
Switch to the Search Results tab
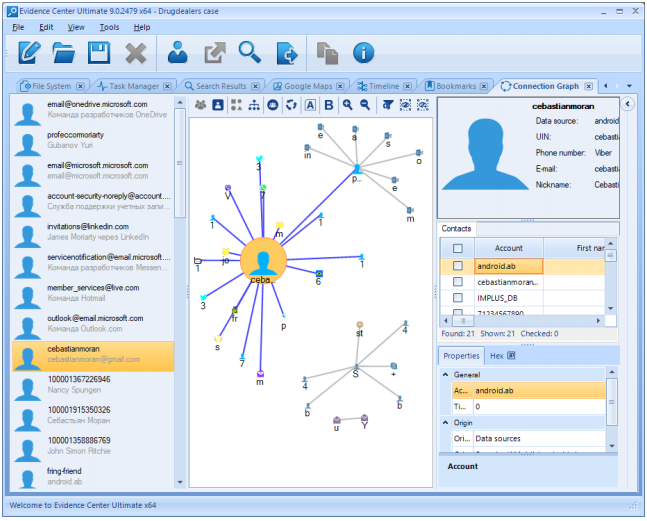[x=221, y=86]
